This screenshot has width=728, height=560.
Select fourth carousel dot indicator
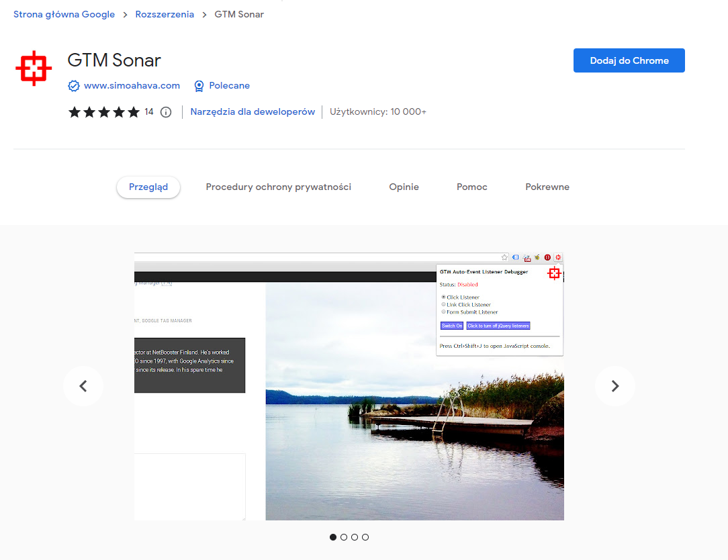click(365, 537)
